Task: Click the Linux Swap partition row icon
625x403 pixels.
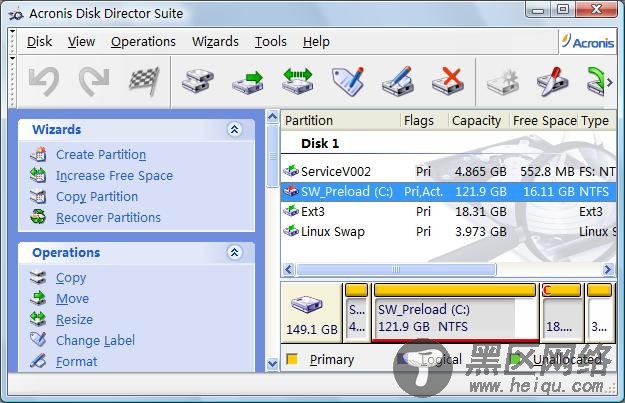Action: click(x=291, y=231)
